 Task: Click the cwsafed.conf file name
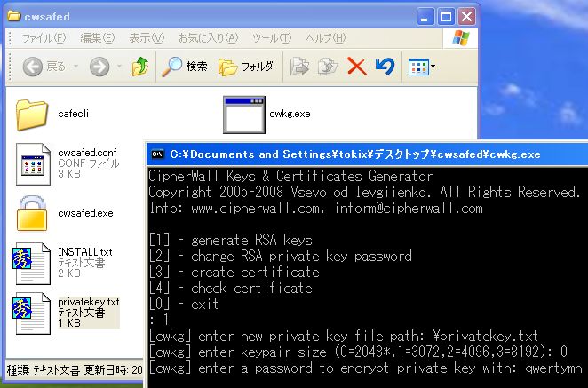(87, 153)
